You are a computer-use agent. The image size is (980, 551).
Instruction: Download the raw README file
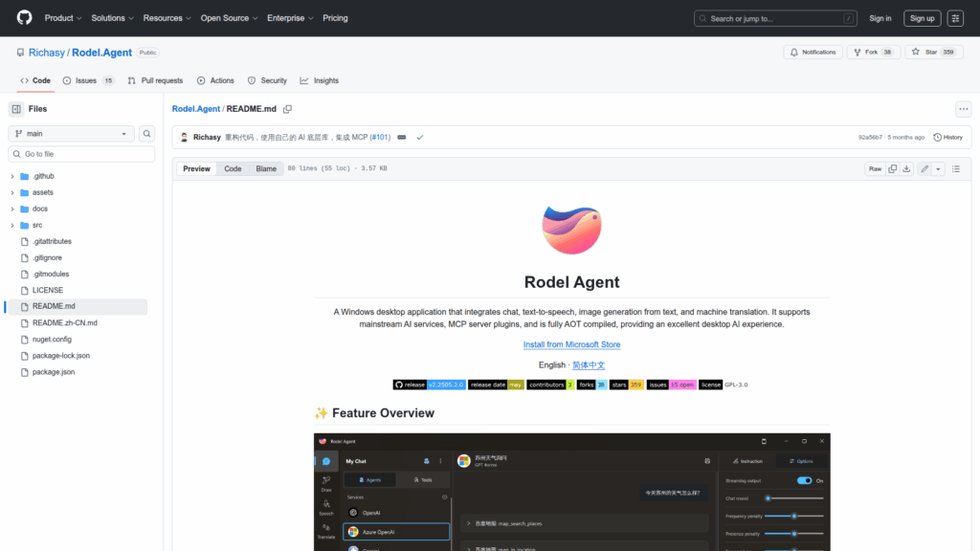click(906, 168)
